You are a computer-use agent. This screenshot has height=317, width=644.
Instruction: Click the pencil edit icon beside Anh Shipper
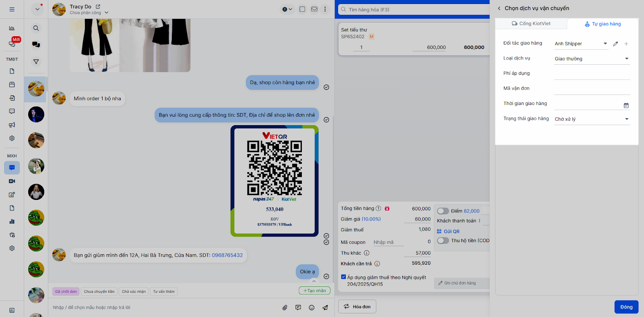(x=615, y=44)
